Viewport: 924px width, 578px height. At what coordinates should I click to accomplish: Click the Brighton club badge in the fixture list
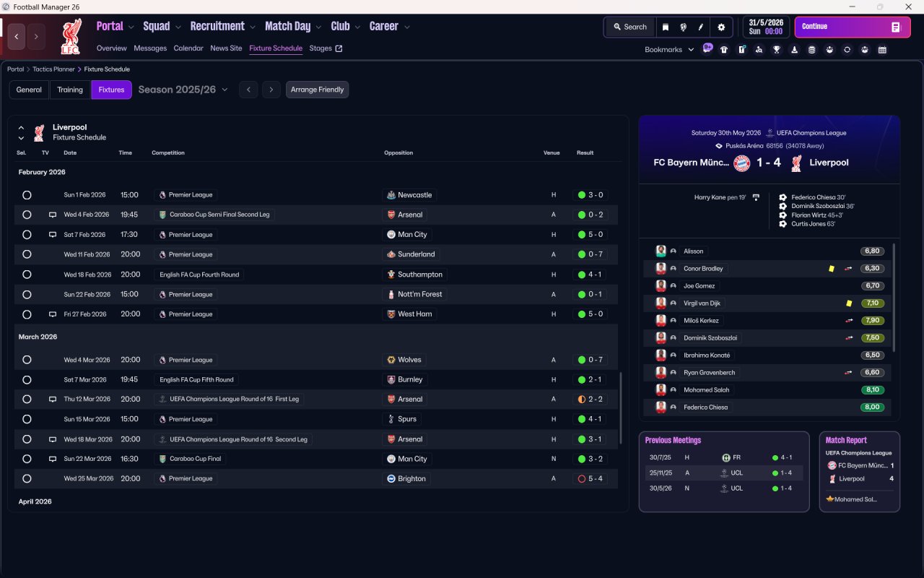(391, 478)
